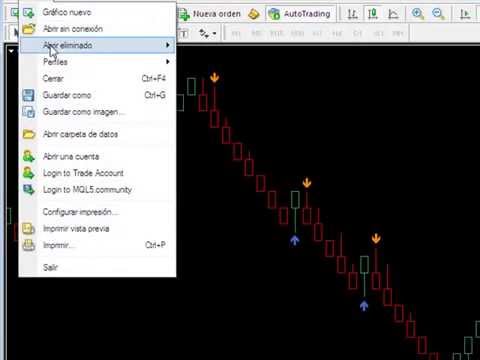Select the text label T tool
Screen dimensions: 480x360
pyautogui.click(x=183, y=33)
